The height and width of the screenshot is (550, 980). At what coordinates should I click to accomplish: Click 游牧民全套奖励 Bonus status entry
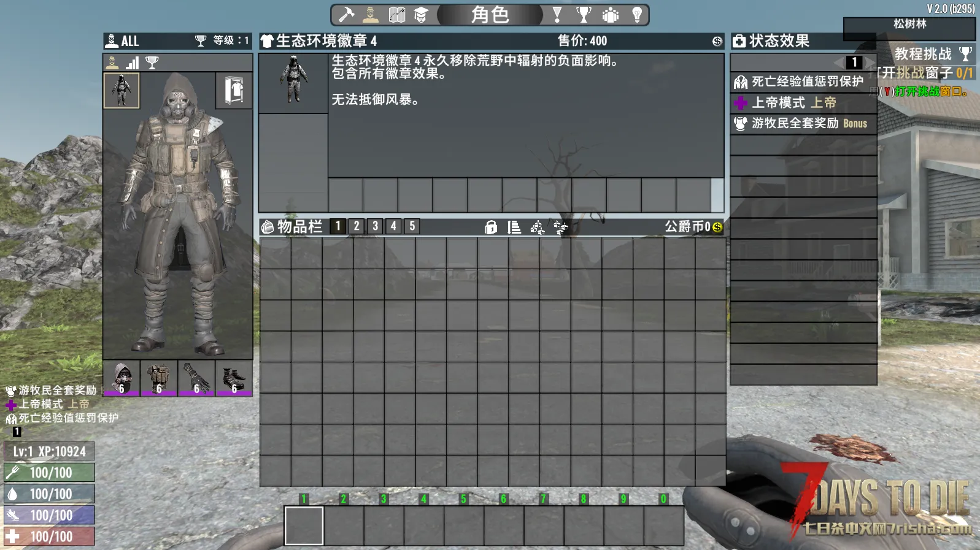(x=803, y=124)
